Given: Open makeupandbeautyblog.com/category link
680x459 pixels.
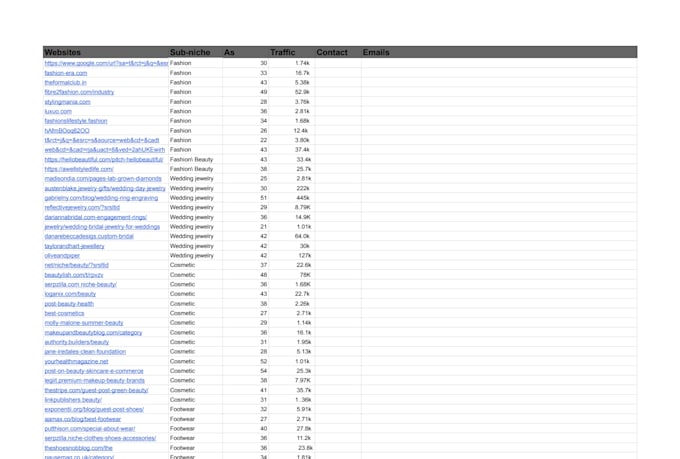Looking at the screenshot, I should 94,333.
